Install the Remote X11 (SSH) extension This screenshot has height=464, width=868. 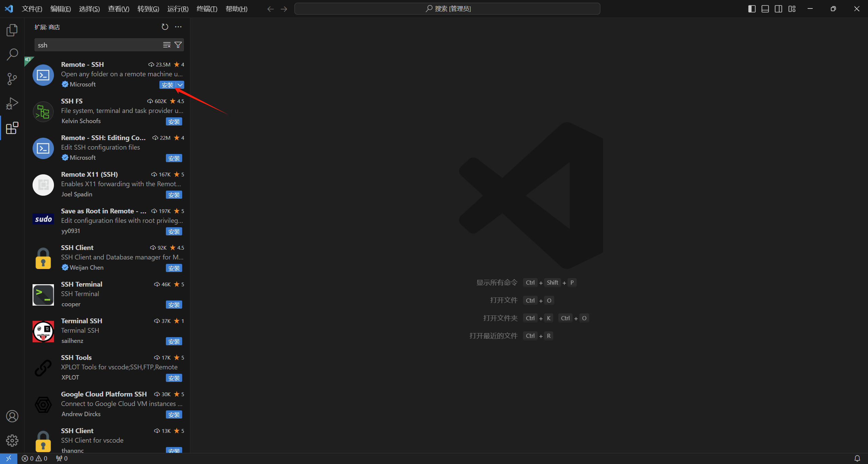click(174, 195)
